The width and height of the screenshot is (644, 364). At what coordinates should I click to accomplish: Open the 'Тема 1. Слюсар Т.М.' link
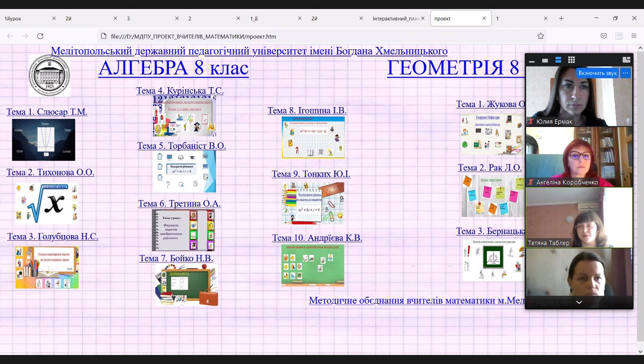(47, 112)
